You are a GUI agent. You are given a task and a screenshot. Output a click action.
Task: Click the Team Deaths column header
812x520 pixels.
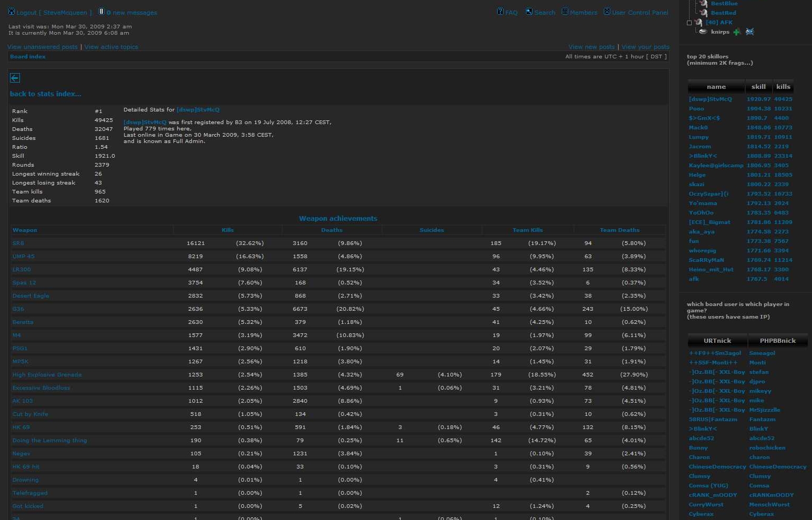coord(619,230)
